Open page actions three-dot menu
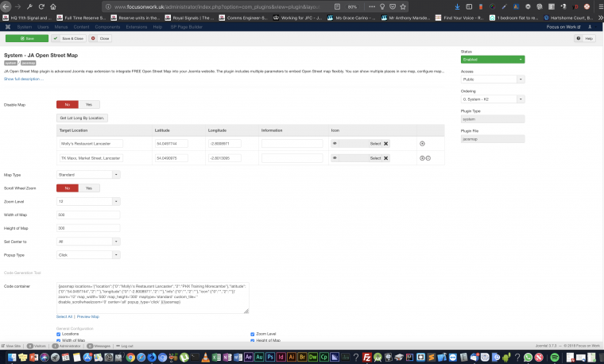604x364 pixels. [x=372, y=6]
